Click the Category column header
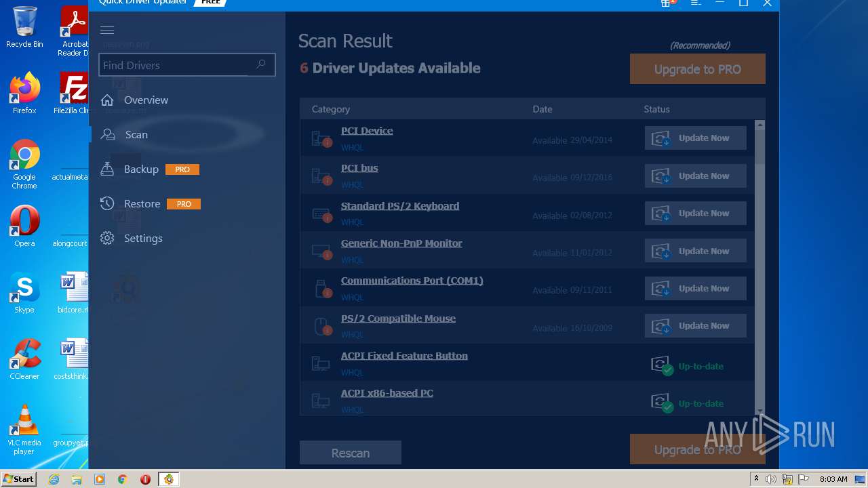868x488 pixels. tap(331, 109)
